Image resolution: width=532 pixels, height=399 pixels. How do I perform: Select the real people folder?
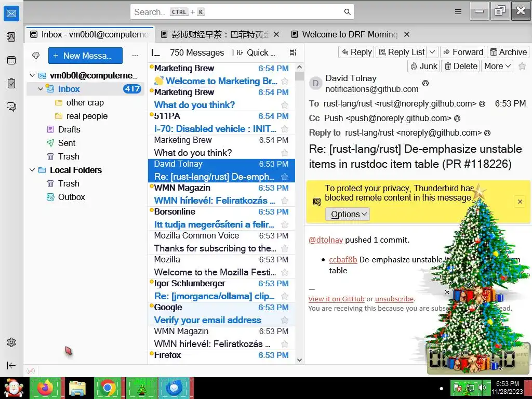(x=87, y=116)
